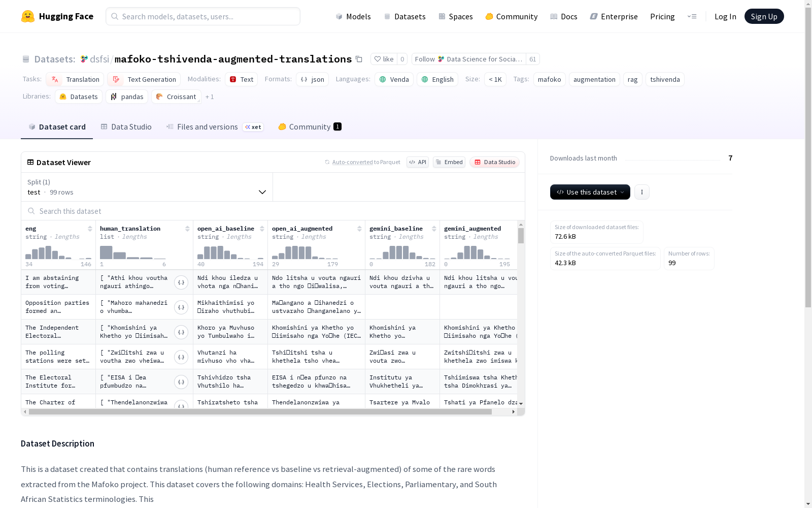The image size is (812, 508).
Task: Click the Croissant library tag
Action: (176, 97)
